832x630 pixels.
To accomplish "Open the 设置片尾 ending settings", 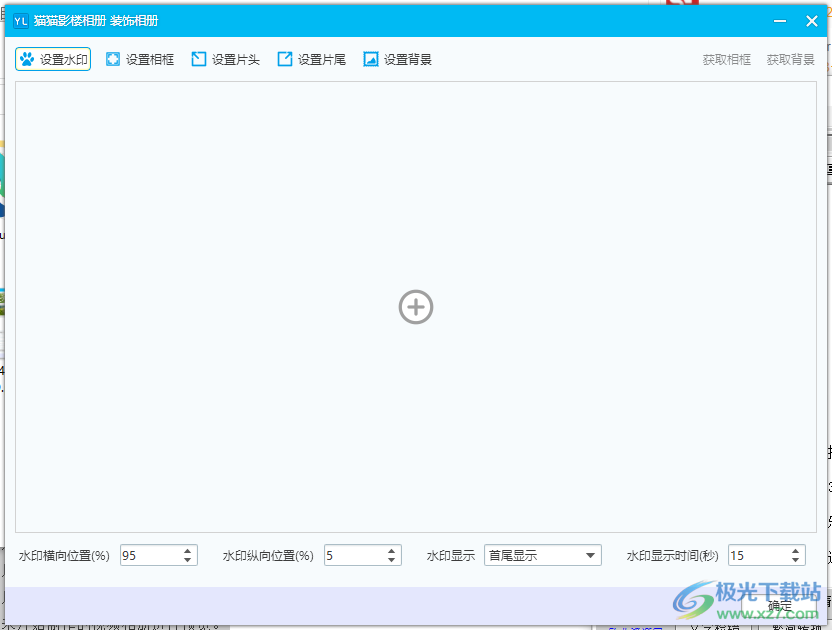I will coord(312,60).
